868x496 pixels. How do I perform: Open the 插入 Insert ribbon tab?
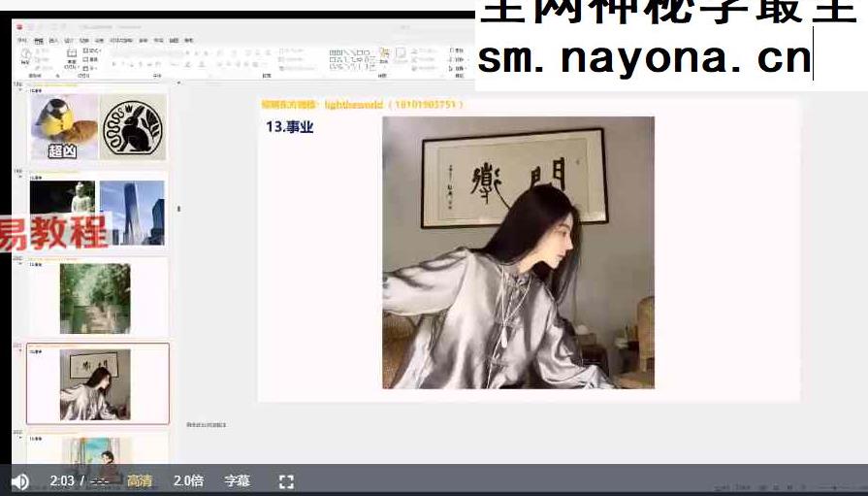(x=53, y=41)
